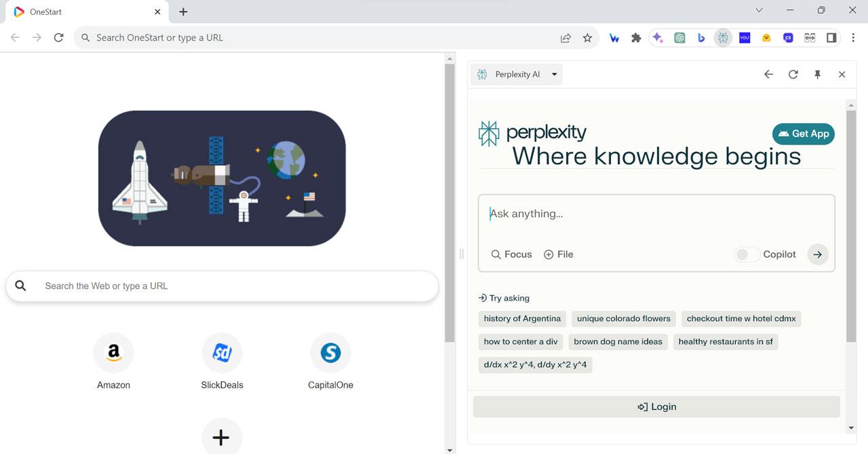Select the Focus option in Perplexity
Screen dimensions: 868x454
point(511,254)
